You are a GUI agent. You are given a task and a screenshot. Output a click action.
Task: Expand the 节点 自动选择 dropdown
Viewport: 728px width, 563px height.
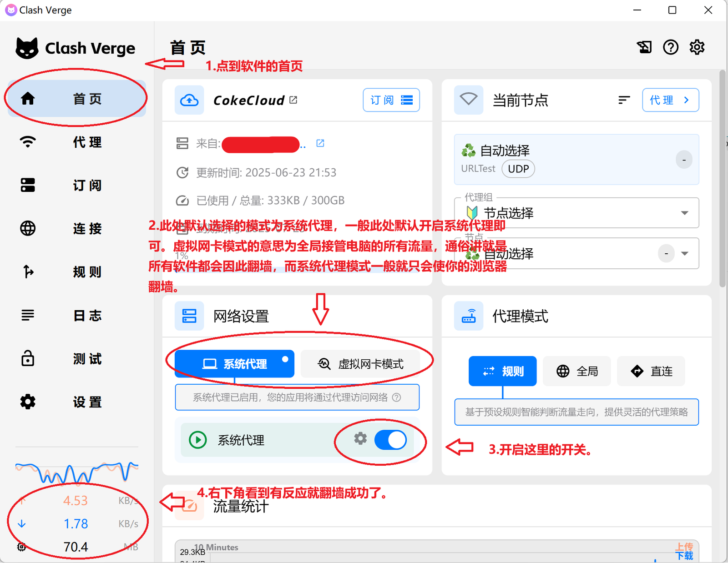[576, 253]
